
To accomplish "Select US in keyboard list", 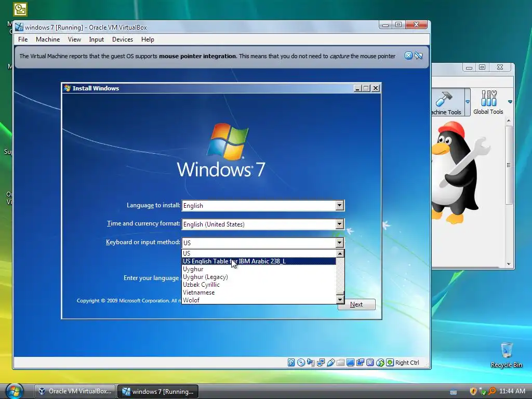I will (x=259, y=253).
